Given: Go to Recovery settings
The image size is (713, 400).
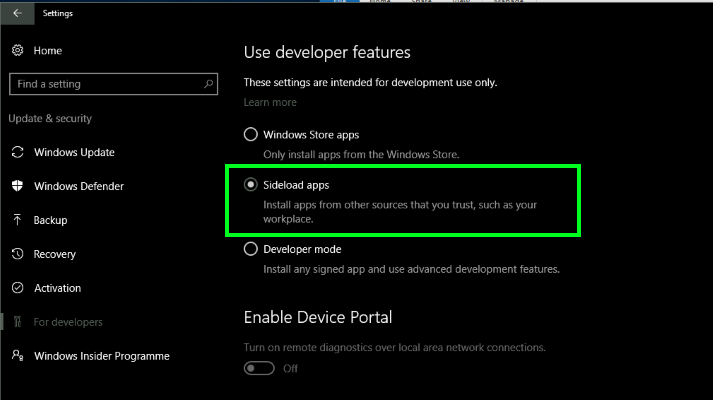Looking at the screenshot, I should (x=55, y=254).
